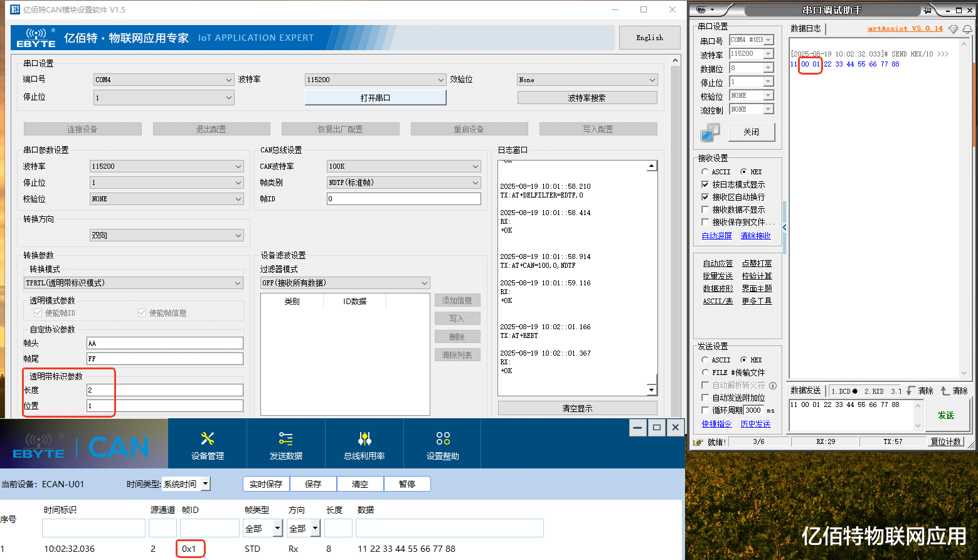Open the 帧类型 全部 filter dropdown
The height and width of the screenshot is (560, 978).
(263, 529)
